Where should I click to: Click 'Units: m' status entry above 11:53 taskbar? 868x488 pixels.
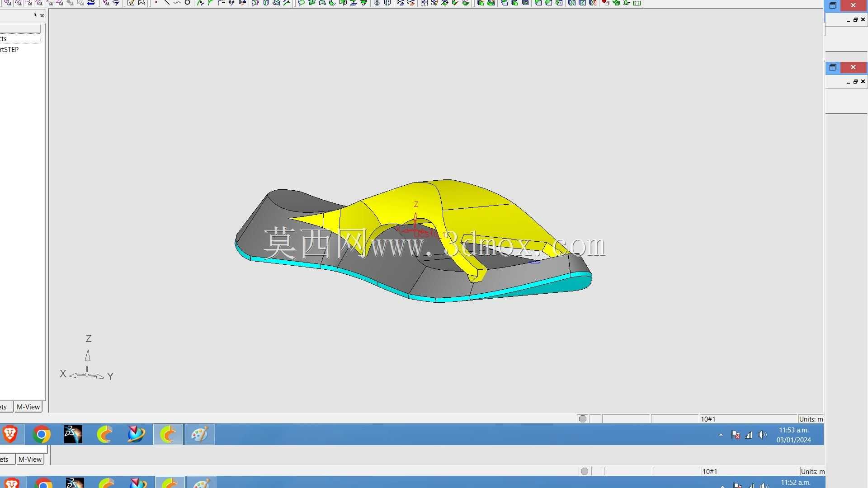(811, 419)
